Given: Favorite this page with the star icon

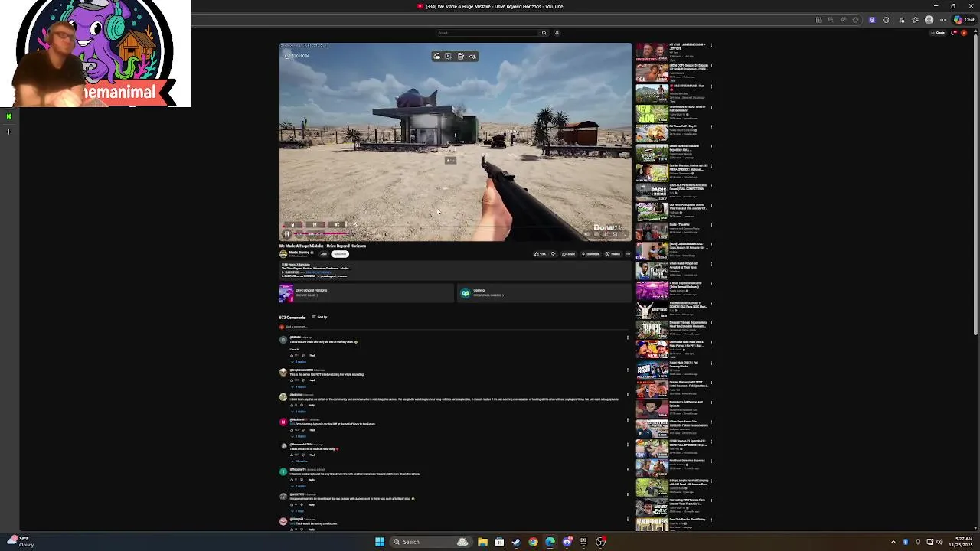Looking at the screenshot, I should tap(855, 20).
